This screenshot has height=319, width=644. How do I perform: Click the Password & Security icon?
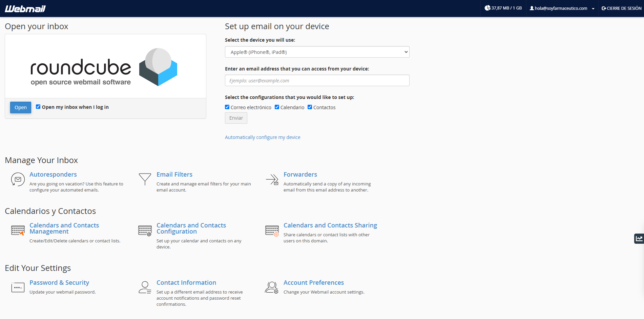(x=18, y=287)
